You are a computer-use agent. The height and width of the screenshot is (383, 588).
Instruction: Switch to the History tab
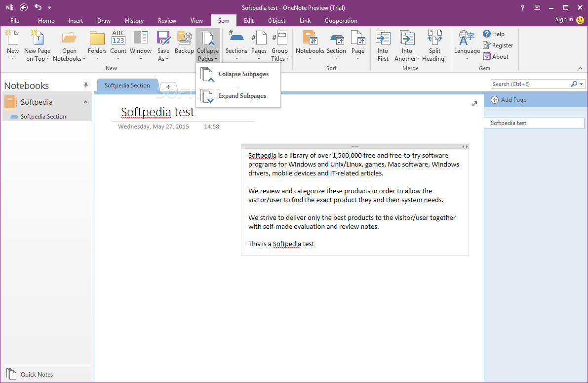pos(134,21)
